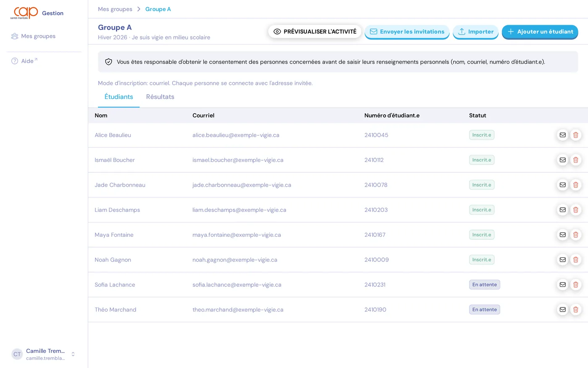Click the envelope icon for Alice Beaulieu
The width and height of the screenshot is (588, 368).
coord(562,135)
